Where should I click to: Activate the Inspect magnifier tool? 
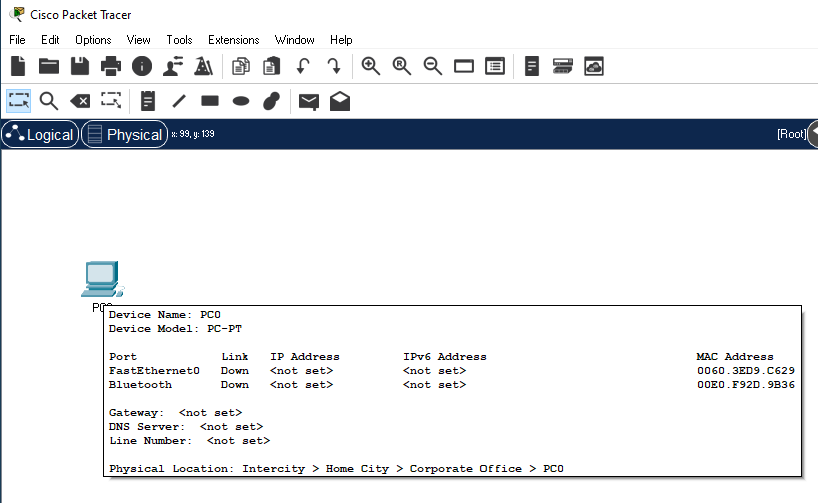(49, 101)
